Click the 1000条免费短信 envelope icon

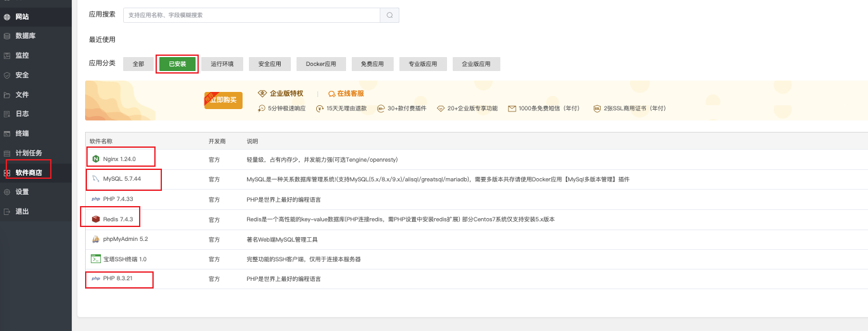(512, 108)
